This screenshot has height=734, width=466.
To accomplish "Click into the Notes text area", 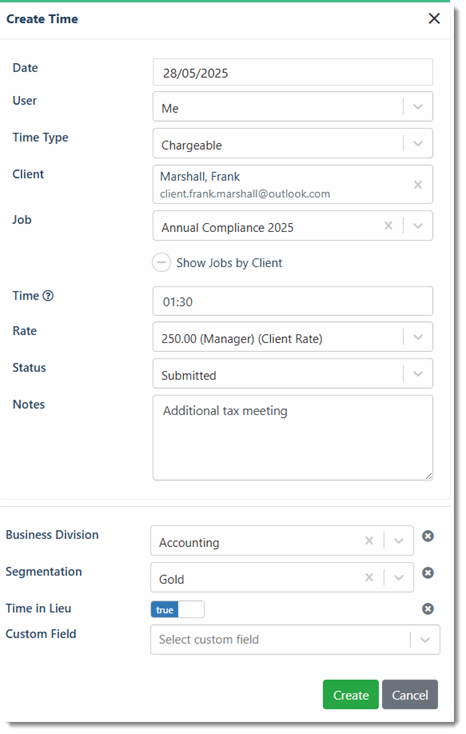I will pos(293,438).
